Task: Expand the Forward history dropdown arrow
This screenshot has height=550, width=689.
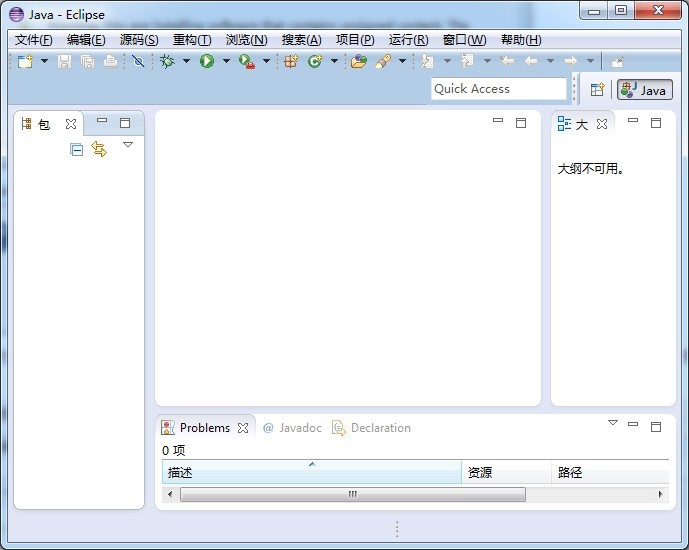Action: coord(591,61)
